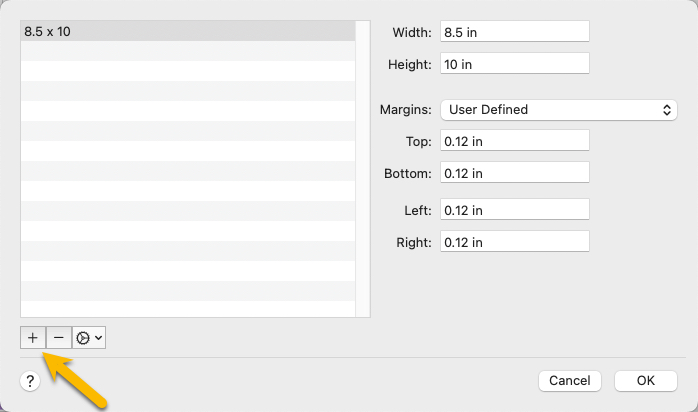Dismiss dialog with the Cancel button
698x412 pixels.
570,380
